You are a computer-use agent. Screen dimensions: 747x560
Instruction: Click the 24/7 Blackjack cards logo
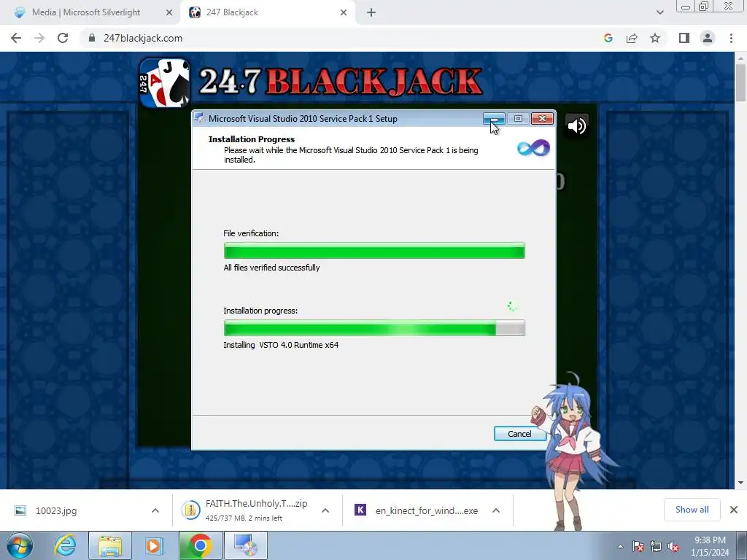pos(165,83)
